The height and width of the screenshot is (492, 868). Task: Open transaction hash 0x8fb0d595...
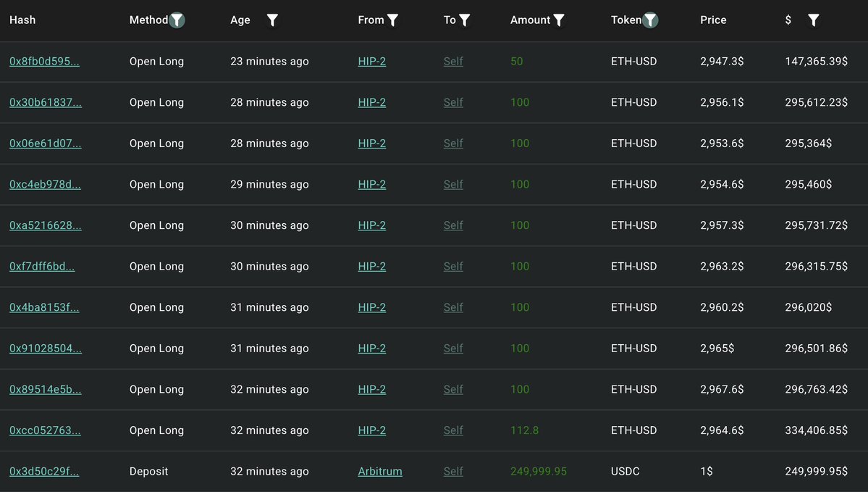[44, 62]
